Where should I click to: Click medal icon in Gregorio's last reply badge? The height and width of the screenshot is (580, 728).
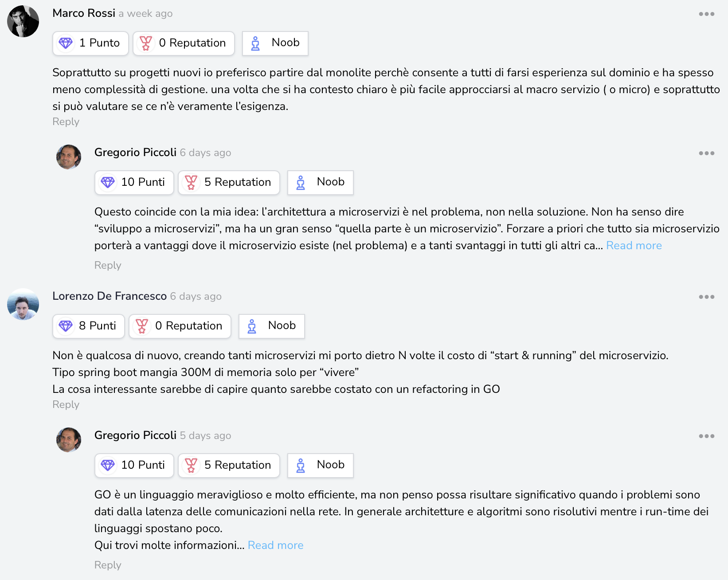pos(191,465)
